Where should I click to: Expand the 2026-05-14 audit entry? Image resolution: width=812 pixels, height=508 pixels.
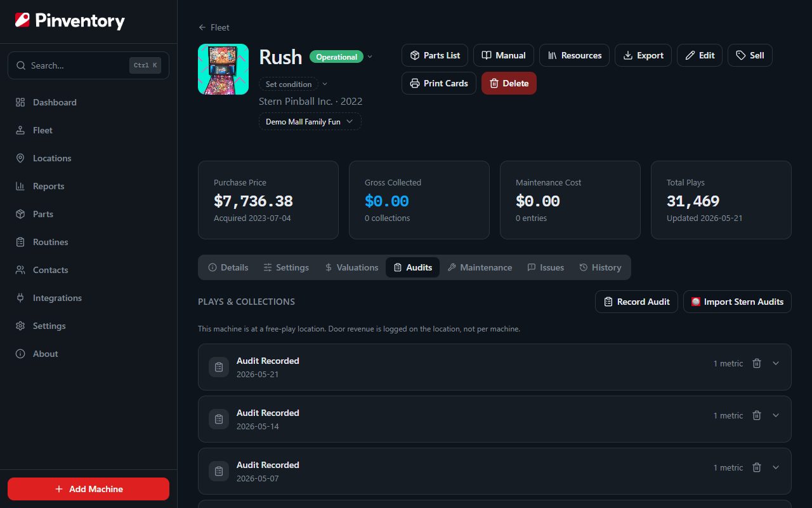[775, 415]
